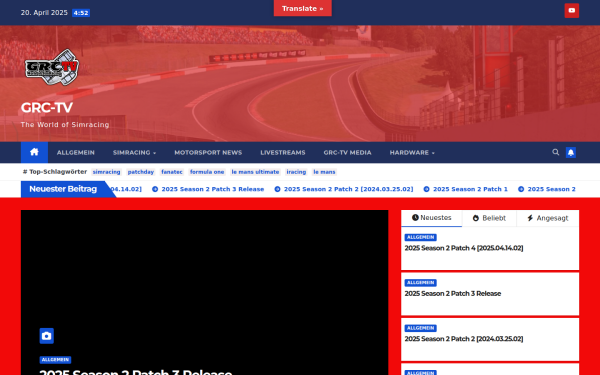Open the LIVESTREAMS menu item
The height and width of the screenshot is (375, 600).
point(283,152)
